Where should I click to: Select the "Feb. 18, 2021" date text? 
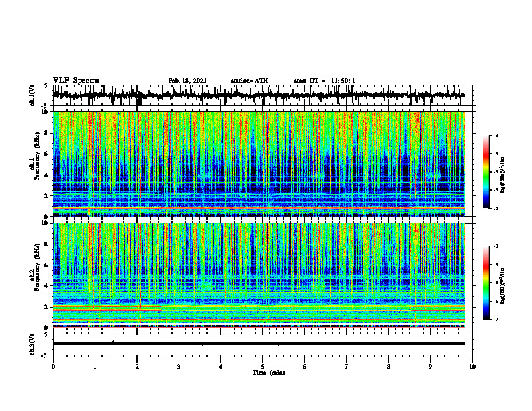pos(187,81)
